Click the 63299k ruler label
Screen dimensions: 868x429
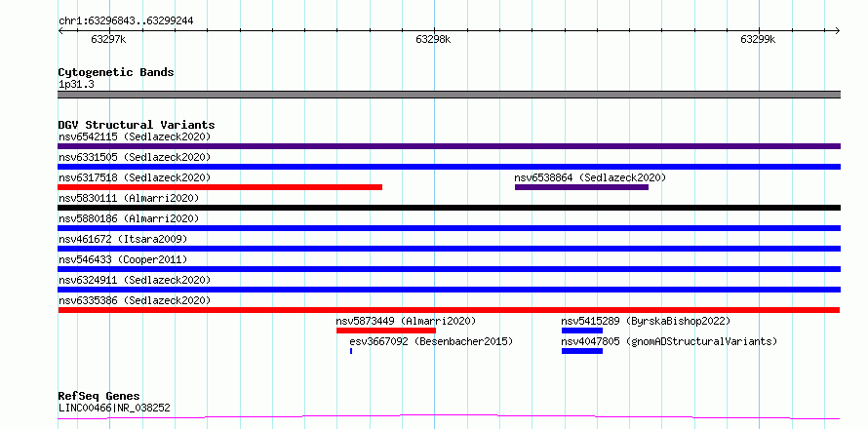point(759,39)
